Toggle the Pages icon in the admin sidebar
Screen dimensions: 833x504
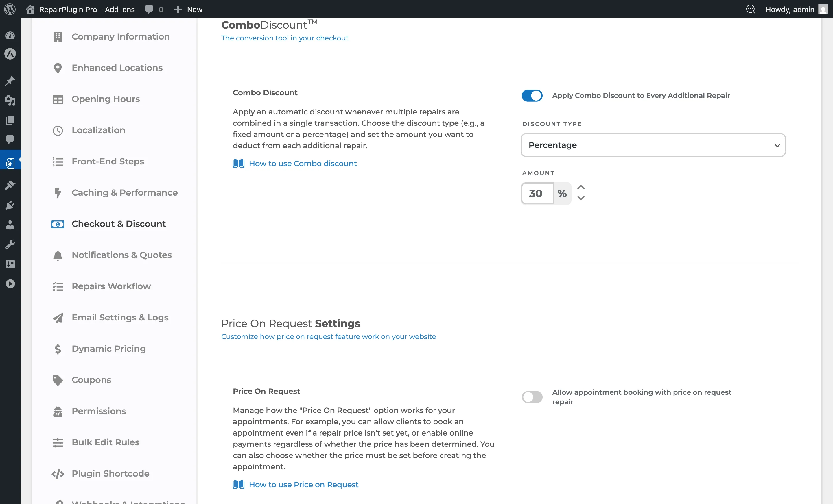(x=10, y=120)
